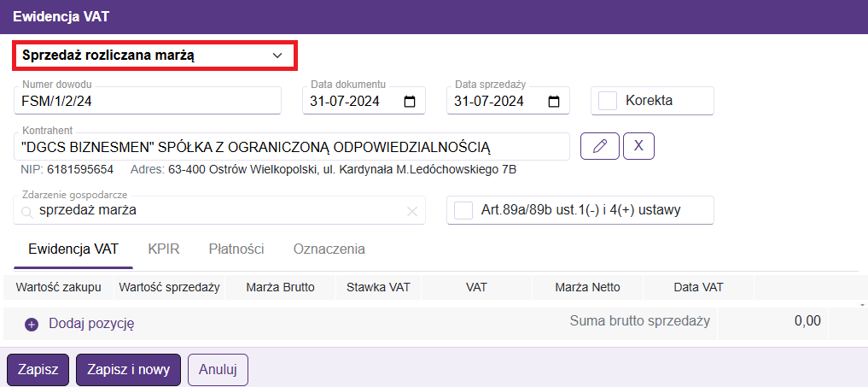Clear the Zdarzenie gospodarcze field
This screenshot has width=868, height=387.
point(412,211)
